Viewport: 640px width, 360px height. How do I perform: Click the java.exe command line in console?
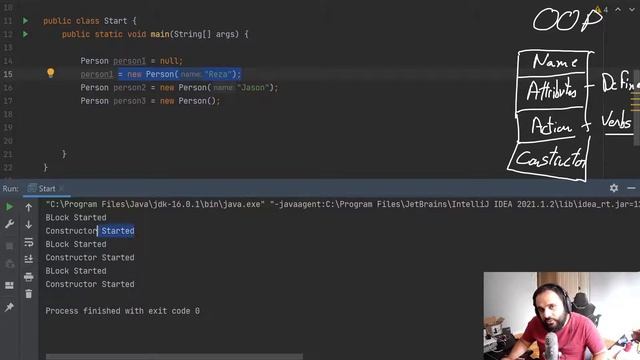coord(342,204)
